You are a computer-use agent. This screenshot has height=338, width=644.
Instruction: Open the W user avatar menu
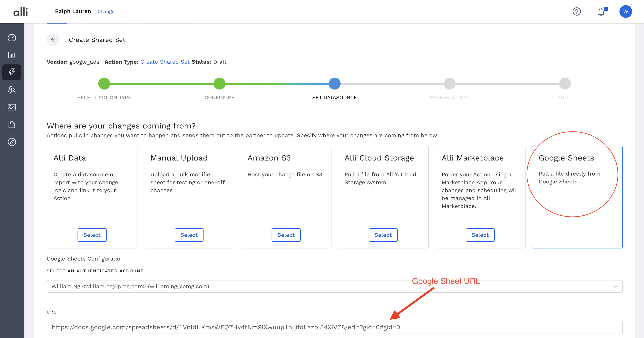click(x=625, y=11)
